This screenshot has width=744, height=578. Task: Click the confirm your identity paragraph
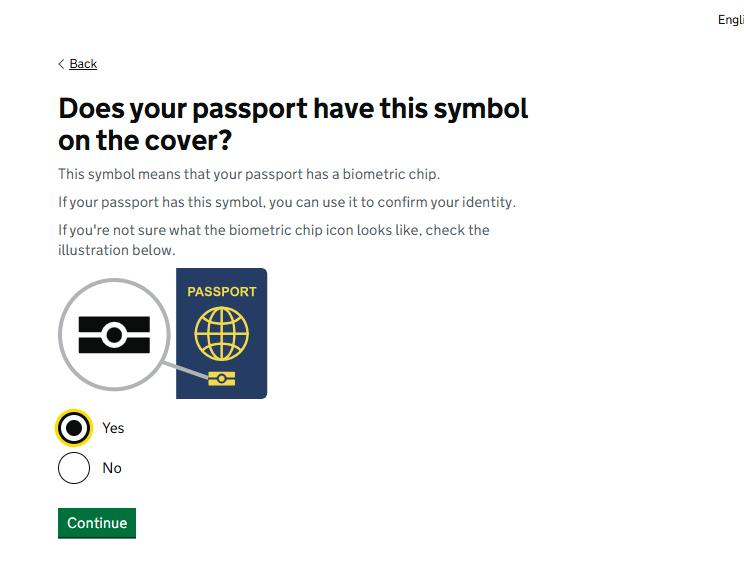[287, 202]
